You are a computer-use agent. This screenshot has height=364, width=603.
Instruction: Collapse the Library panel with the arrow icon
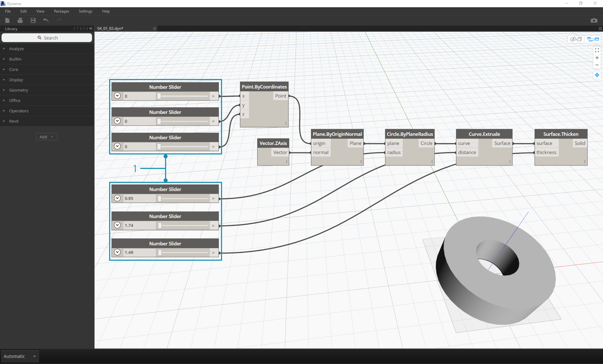click(x=90, y=28)
